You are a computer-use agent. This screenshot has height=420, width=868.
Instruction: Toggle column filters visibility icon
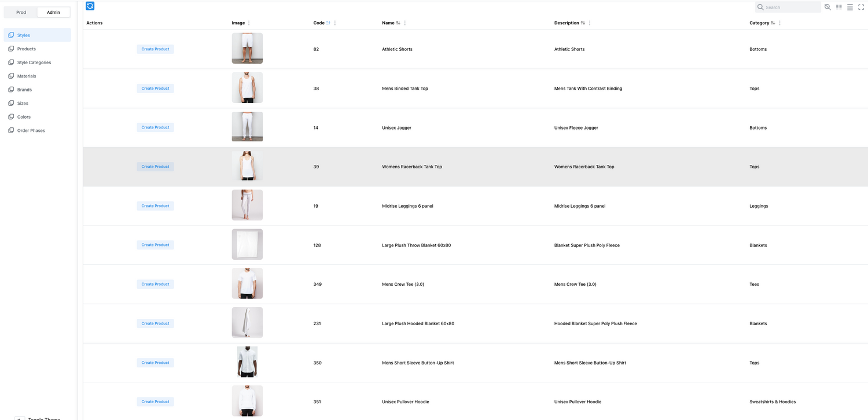click(x=827, y=7)
